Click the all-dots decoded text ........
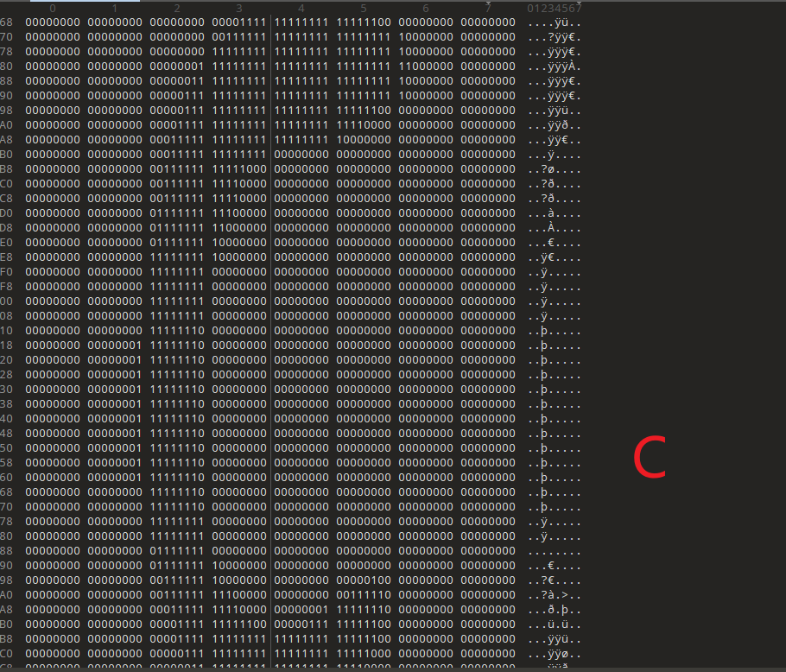The width and height of the screenshot is (786, 672). (555, 554)
